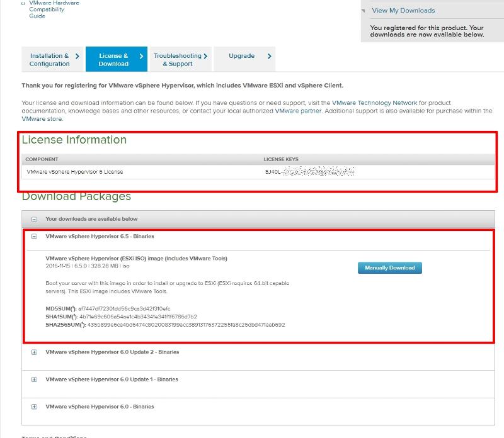
Task: Open the Upgrade tab
Action: (244, 59)
